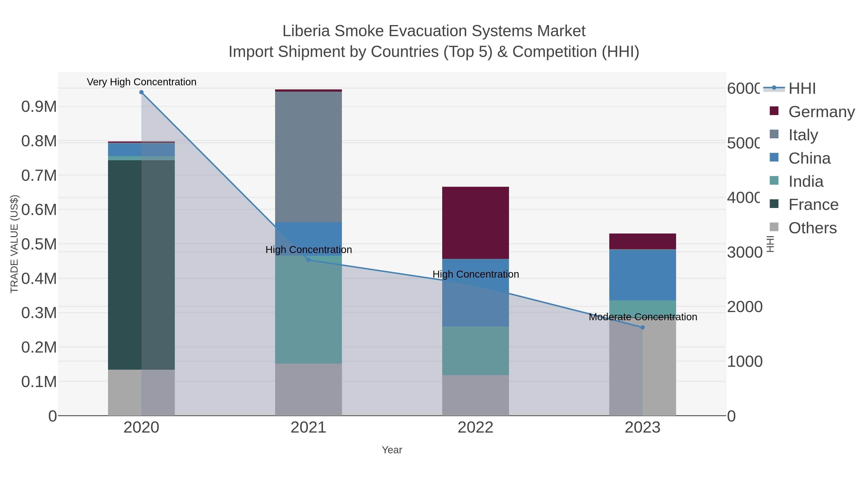868x488 pixels.
Task: Click the 2023 India bar segment
Action: click(x=643, y=309)
